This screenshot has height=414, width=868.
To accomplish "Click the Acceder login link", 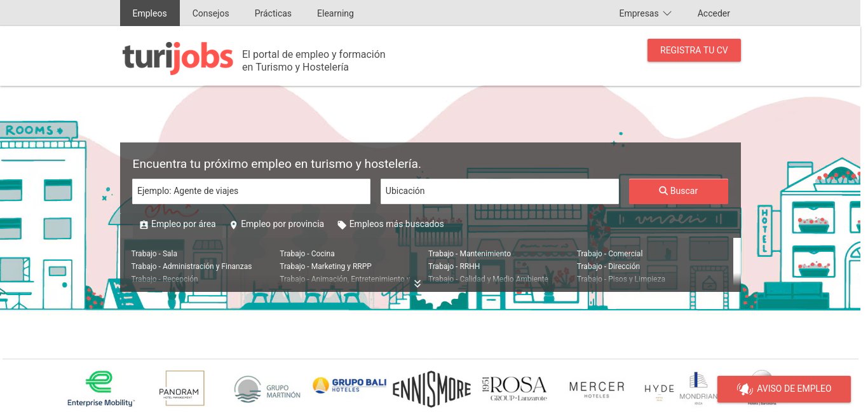I will point(714,13).
